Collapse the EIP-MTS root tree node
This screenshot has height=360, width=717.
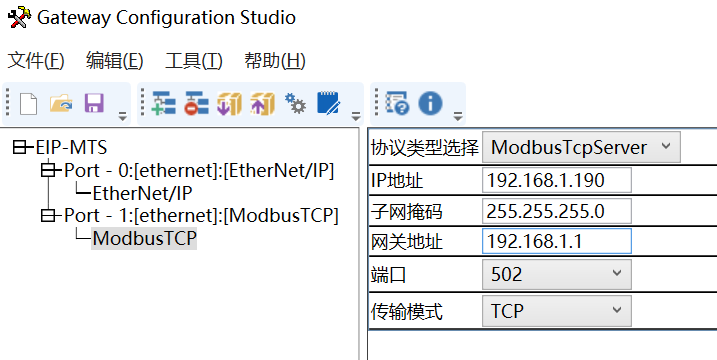pos(20,148)
